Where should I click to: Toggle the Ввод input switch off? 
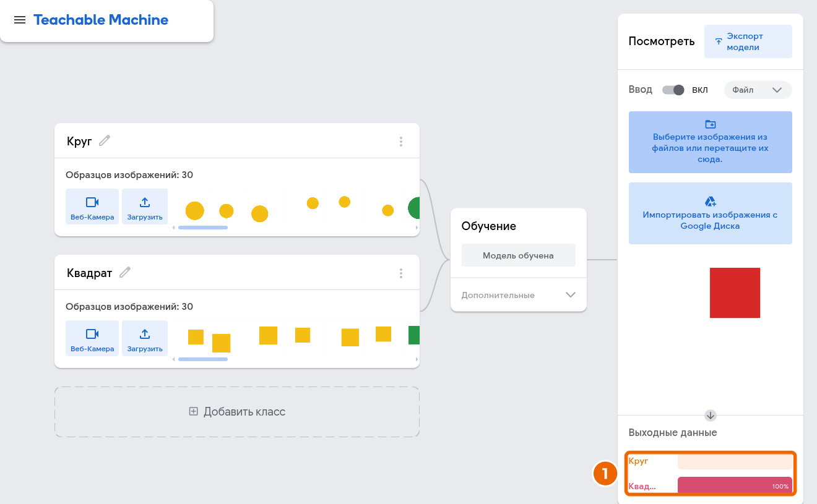click(x=673, y=90)
